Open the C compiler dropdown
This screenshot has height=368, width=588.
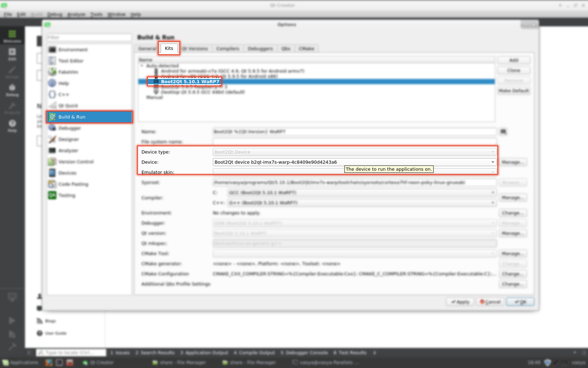[362, 193]
